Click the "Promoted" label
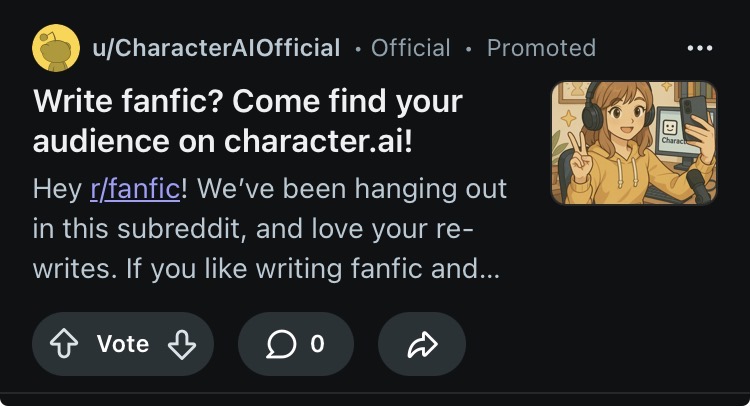The width and height of the screenshot is (750, 406). (541, 48)
